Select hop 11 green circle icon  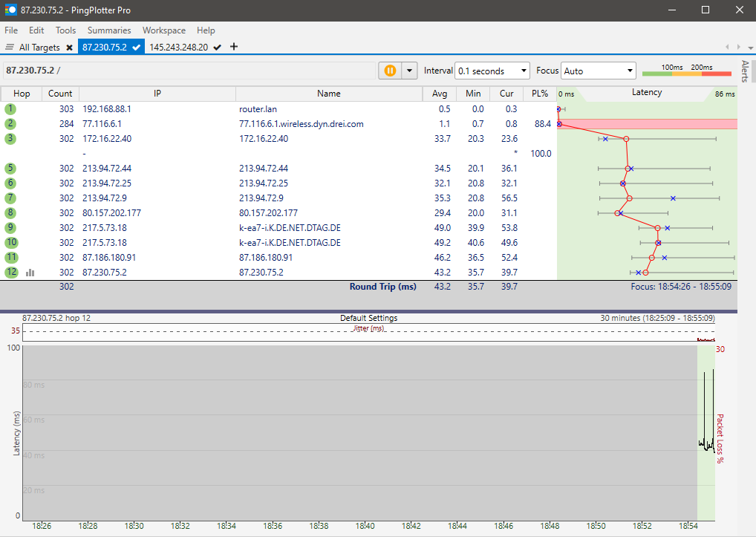point(11,258)
